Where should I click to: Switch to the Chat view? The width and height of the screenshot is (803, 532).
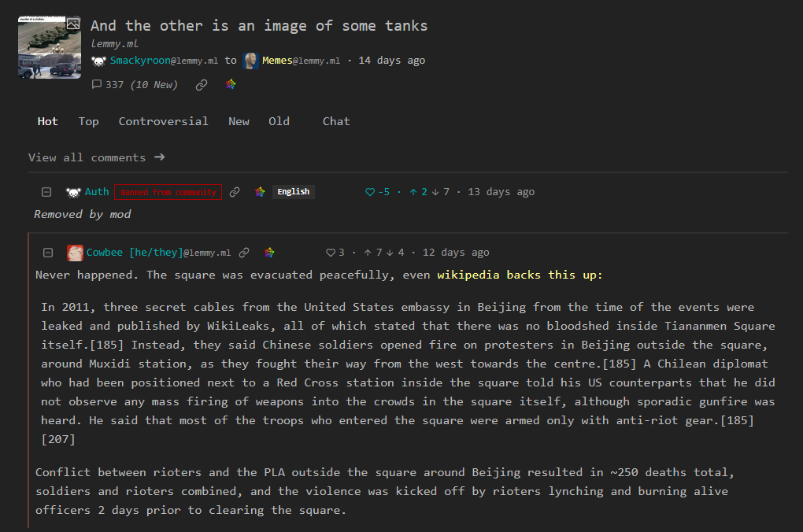click(336, 121)
